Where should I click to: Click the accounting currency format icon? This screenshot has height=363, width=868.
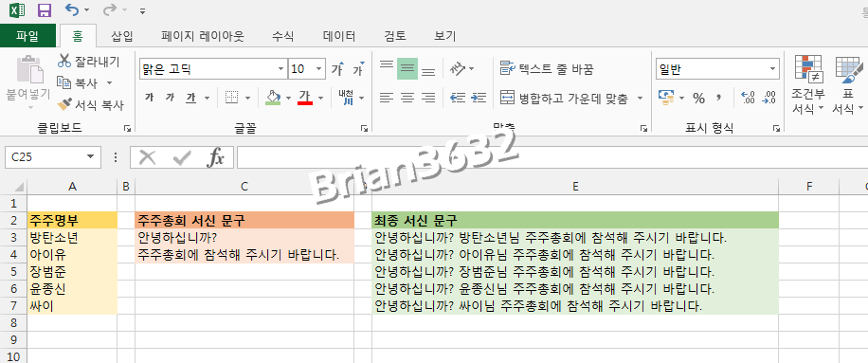[666, 98]
